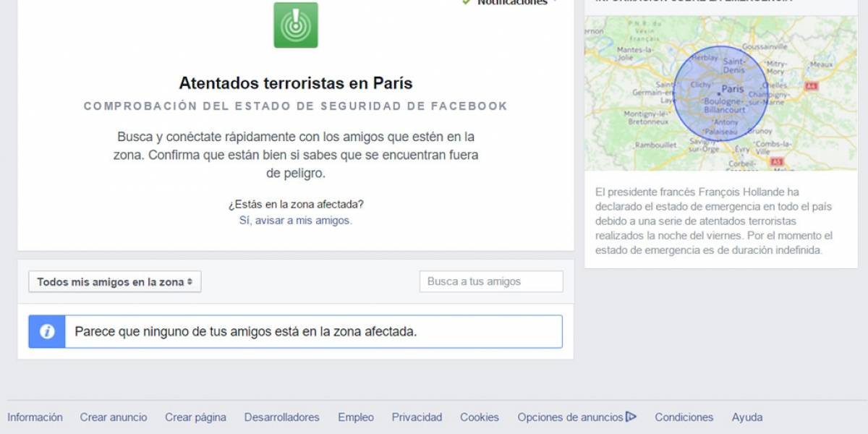The height and width of the screenshot is (434, 868).
Task: Click the Paris map thumbnail
Action: pos(720,93)
